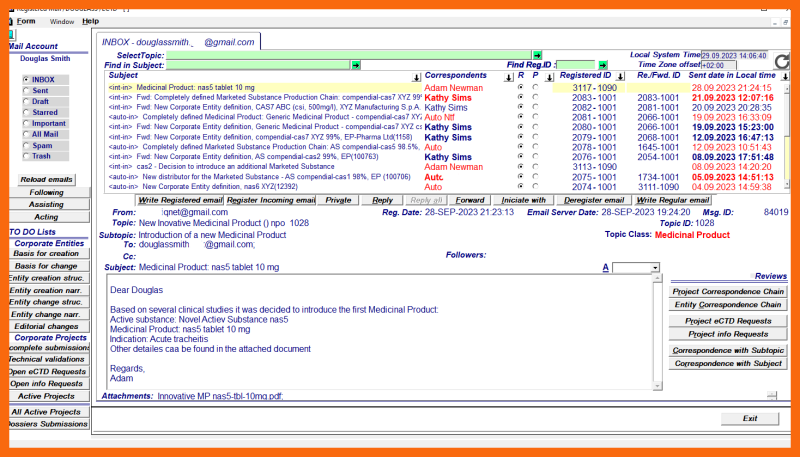Click green arrow beside Find in Subject

click(355, 65)
